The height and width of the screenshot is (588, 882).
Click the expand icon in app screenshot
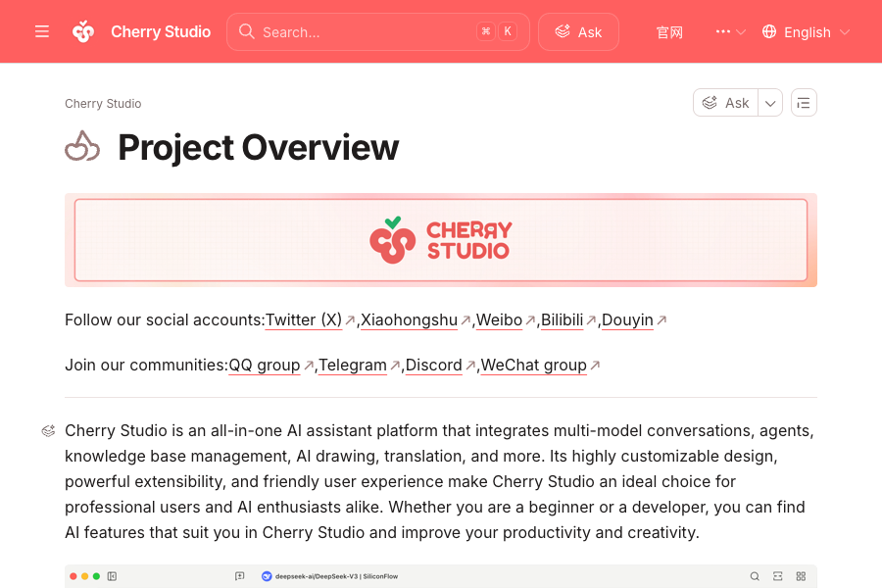pos(778,576)
